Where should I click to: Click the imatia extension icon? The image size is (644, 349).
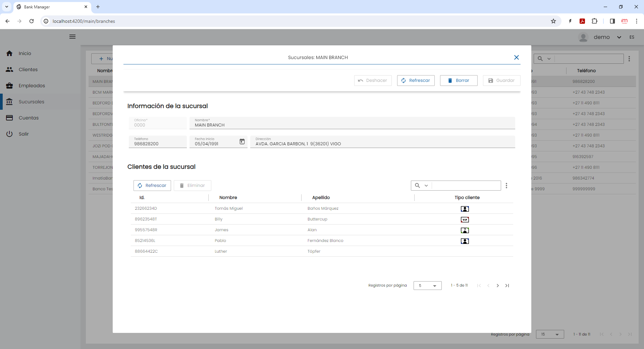[x=624, y=21]
